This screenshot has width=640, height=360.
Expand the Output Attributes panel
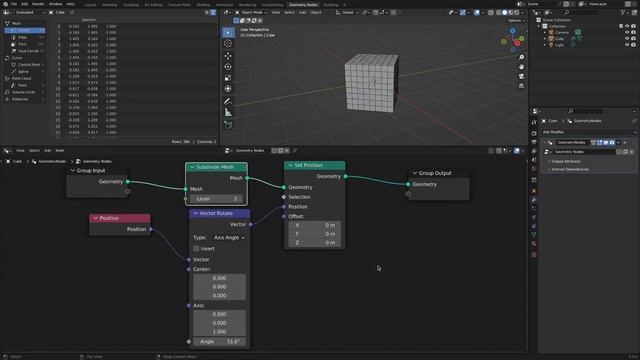click(566, 162)
